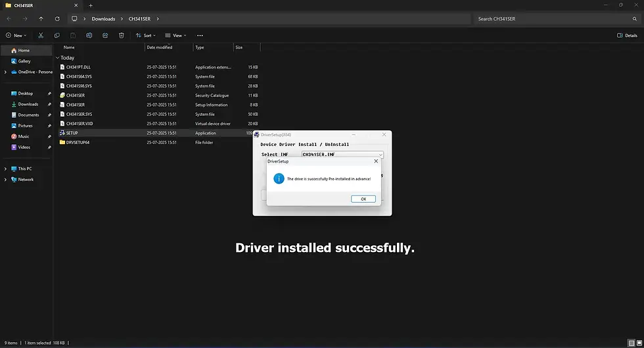Click the Back navigation arrow
644x348 pixels.
click(9, 18)
